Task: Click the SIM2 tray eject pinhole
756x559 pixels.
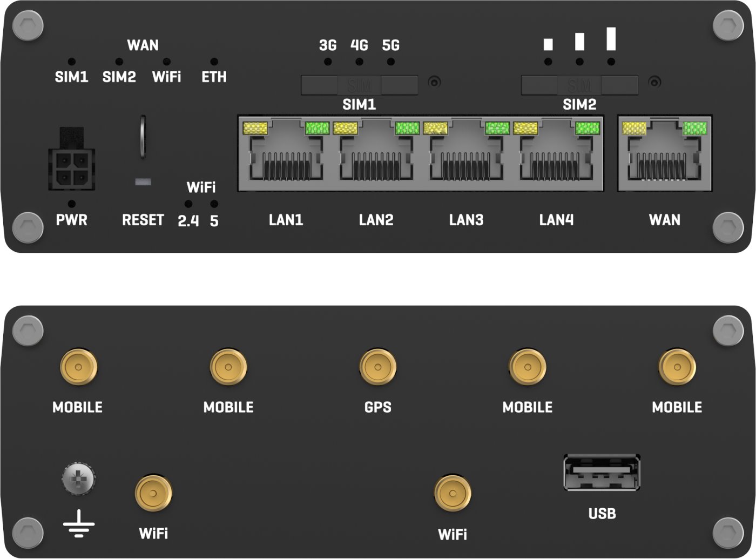Action: point(654,82)
